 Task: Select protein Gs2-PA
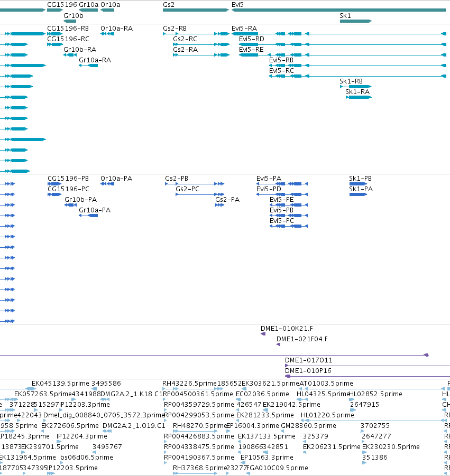pos(227,200)
